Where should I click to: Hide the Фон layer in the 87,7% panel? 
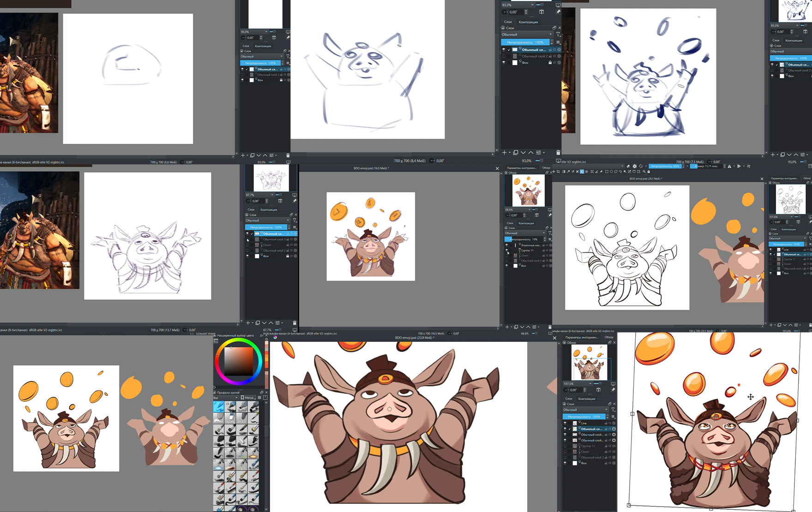click(x=247, y=256)
